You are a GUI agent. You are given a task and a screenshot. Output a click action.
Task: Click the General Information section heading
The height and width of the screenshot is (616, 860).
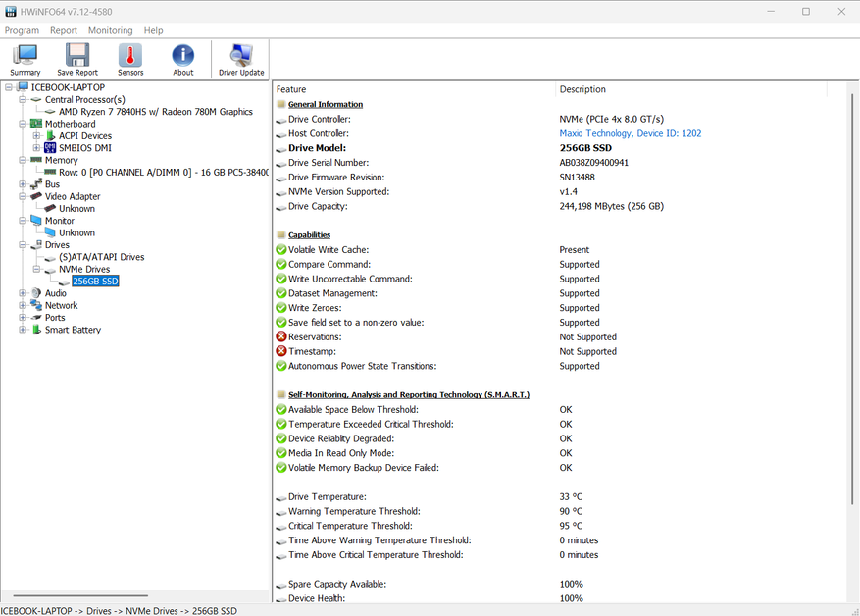click(326, 104)
